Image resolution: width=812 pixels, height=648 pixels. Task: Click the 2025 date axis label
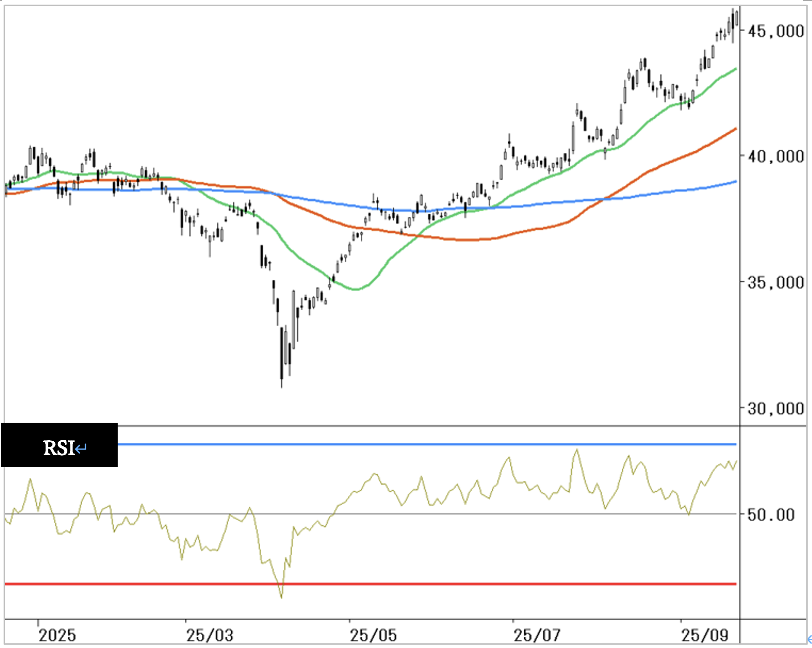[57, 635]
